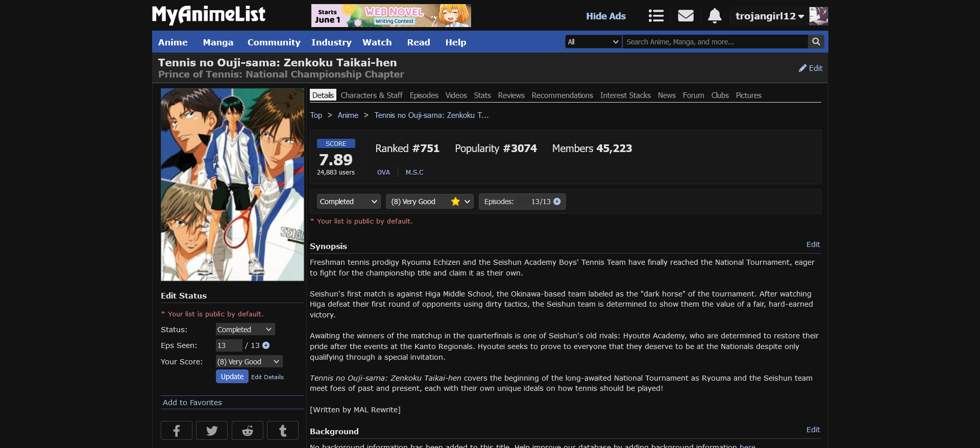The image size is (980, 448).
Task: Open the Your Score dropdown in sidebar
Action: pyautogui.click(x=249, y=361)
